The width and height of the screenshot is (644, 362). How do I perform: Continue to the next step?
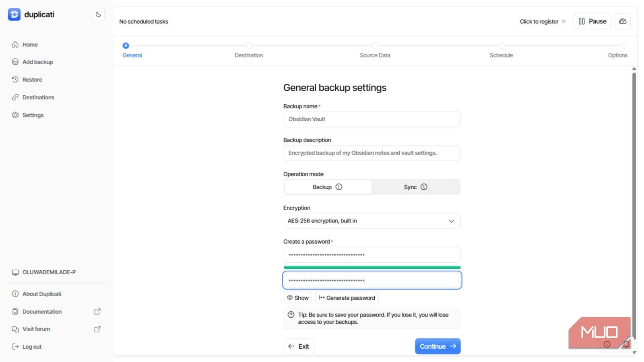click(438, 346)
